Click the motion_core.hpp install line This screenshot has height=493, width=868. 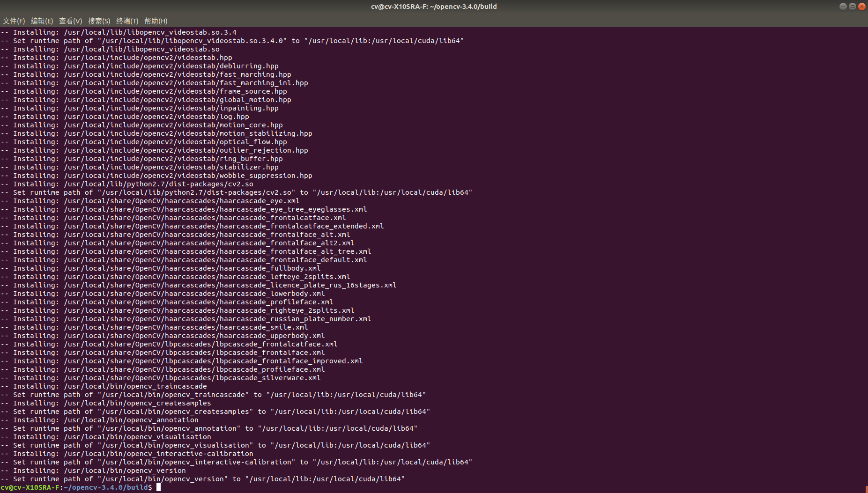141,125
